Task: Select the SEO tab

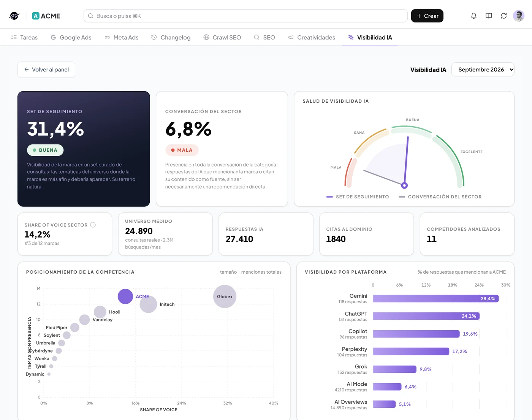Action: tap(264, 37)
